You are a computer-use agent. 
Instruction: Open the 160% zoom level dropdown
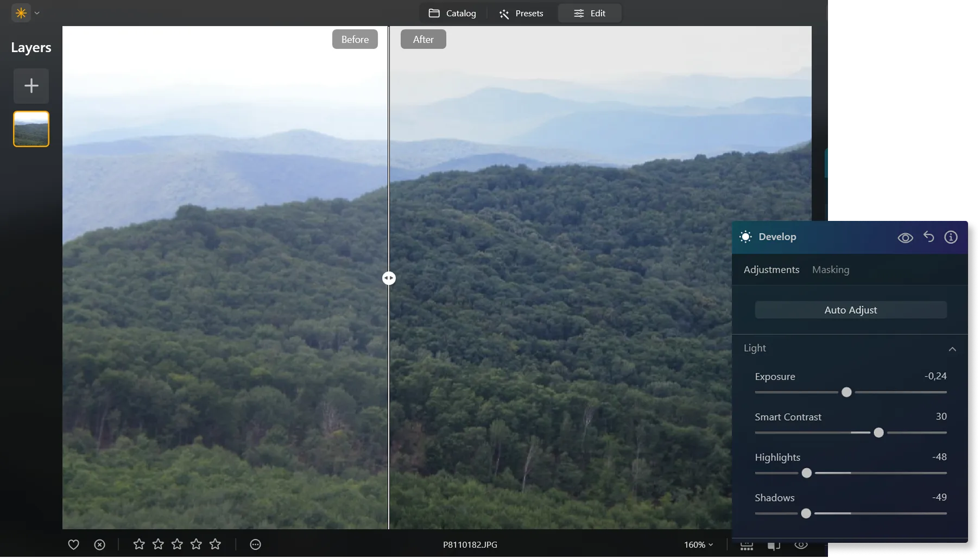coord(698,544)
